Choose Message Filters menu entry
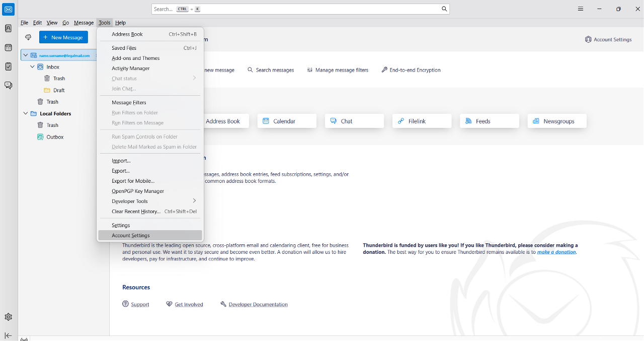The height and width of the screenshot is (341, 644). tap(129, 102)
